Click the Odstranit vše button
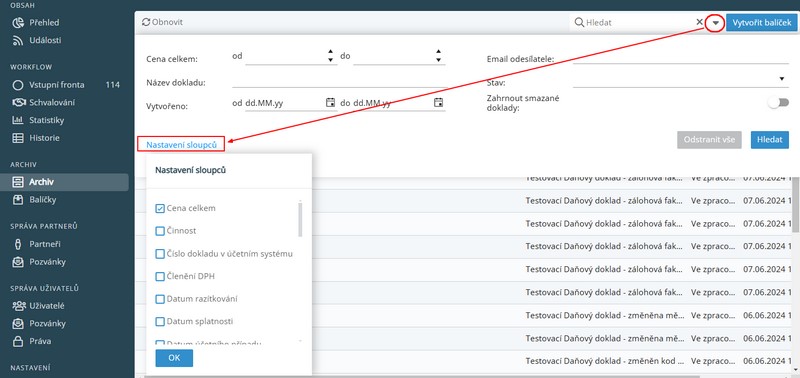800x378 pixels. pyautogui.click(x=709, y=140)
